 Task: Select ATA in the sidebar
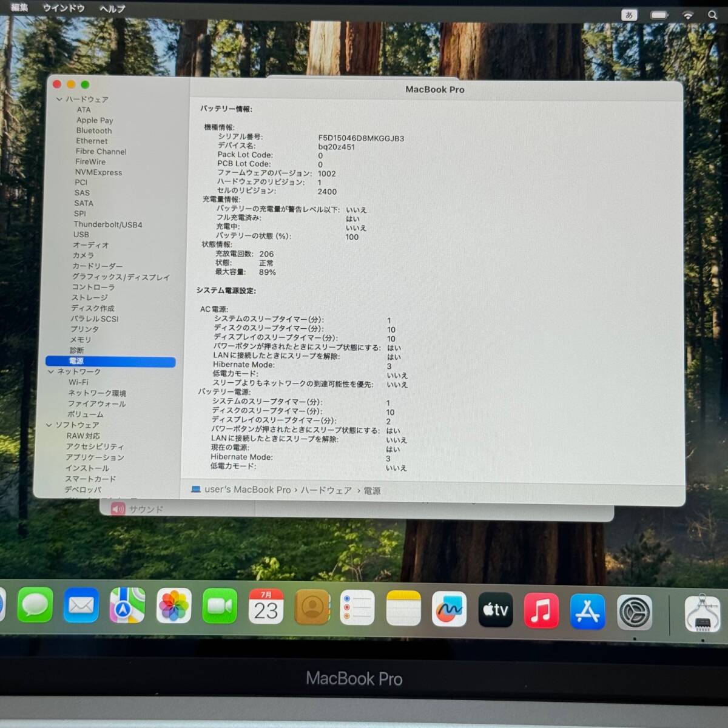[84, 110]
